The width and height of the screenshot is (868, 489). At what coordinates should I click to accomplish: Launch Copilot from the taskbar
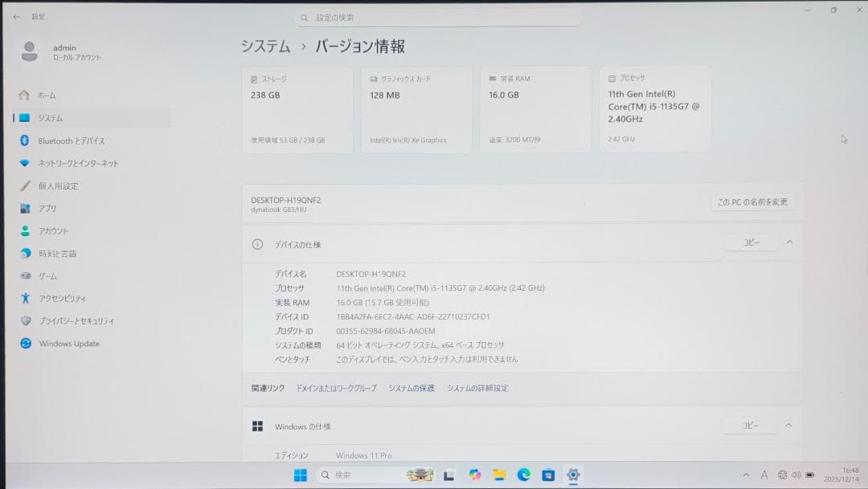pyautogui.click(x=473, y=475)
